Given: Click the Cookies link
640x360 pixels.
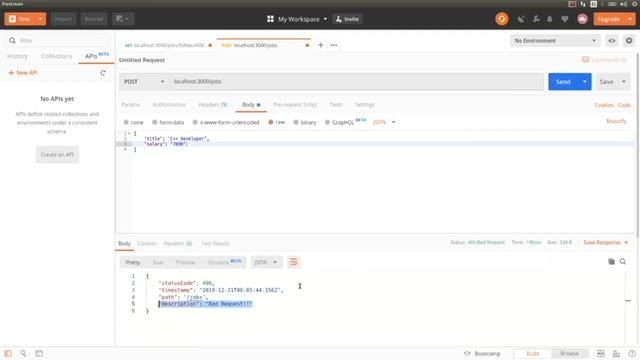Looking at the screenshot, I should pos(604,105).
